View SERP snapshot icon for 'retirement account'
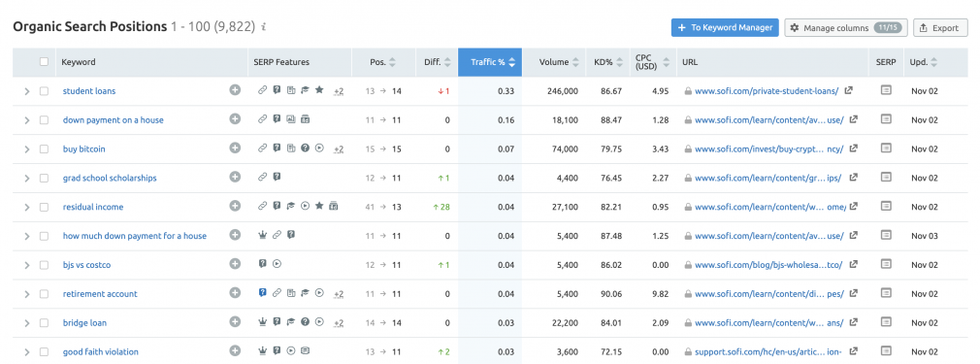The height and width of the screenshot is (364, 980). coord(885,293)
